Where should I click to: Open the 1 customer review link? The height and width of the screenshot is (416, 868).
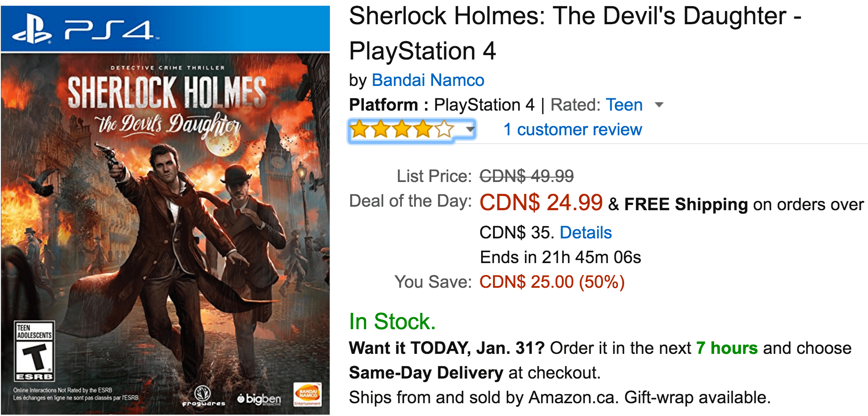572,130
